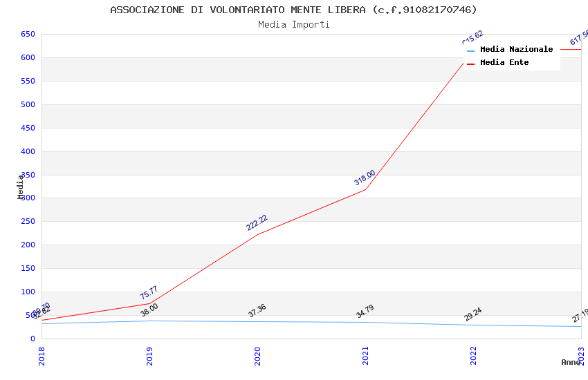588x380 pixels.
Task: Click the 2018 x-axis label
Action: 42,357
